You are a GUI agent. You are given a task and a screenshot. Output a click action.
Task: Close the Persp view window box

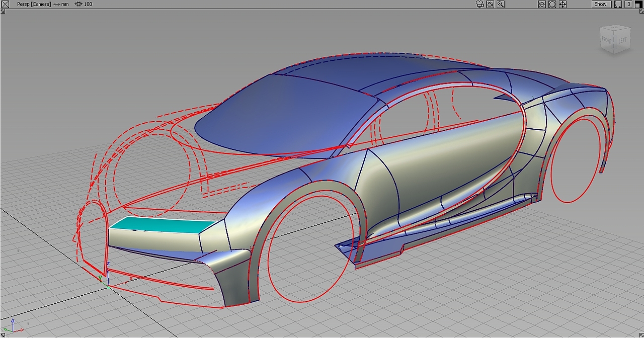click(x=5, y=4)
